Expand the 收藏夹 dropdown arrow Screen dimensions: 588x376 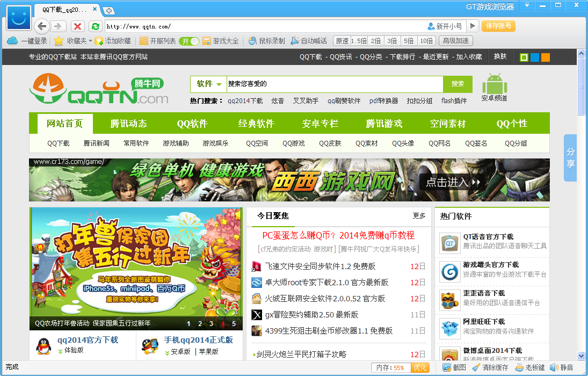90,41
